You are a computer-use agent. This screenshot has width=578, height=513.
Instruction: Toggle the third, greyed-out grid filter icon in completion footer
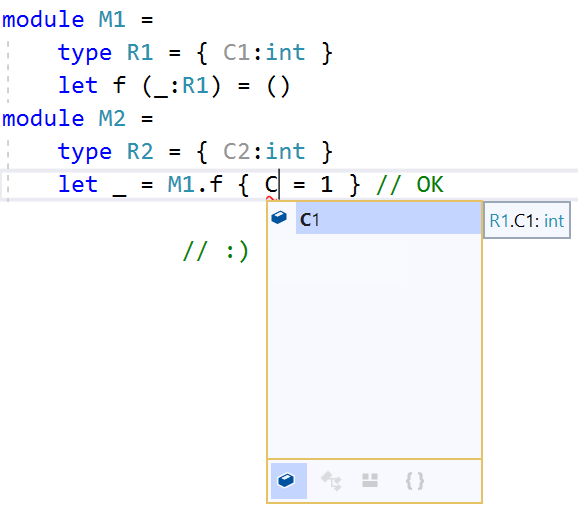370,480
